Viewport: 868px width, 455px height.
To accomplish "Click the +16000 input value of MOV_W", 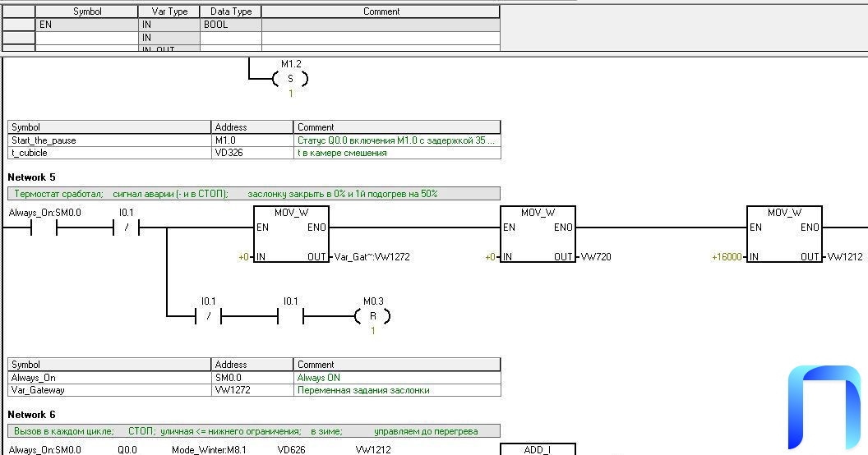I will click(x=727, y=257).
